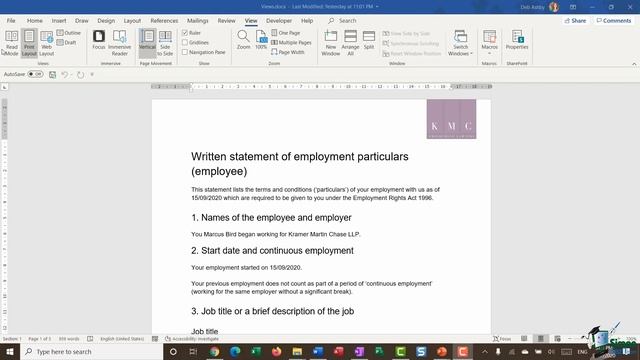Click the Print Layout view button in status bar

tap(541, 339)
